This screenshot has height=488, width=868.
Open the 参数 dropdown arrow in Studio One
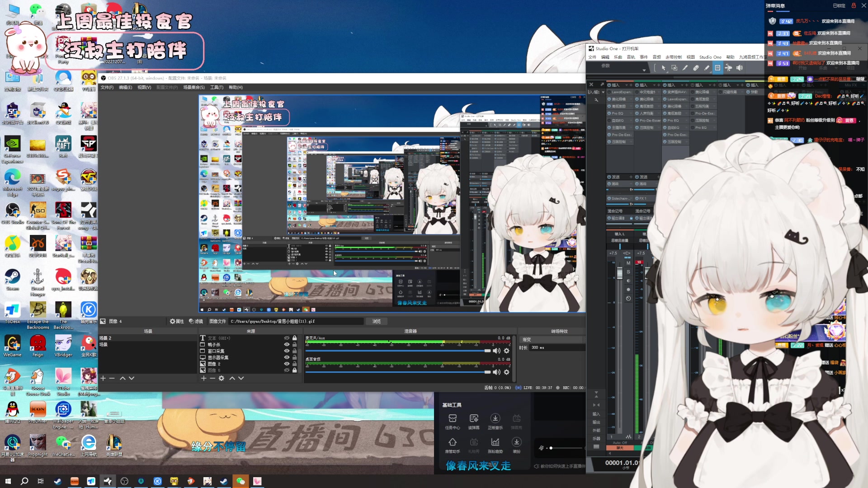(644, 70)
